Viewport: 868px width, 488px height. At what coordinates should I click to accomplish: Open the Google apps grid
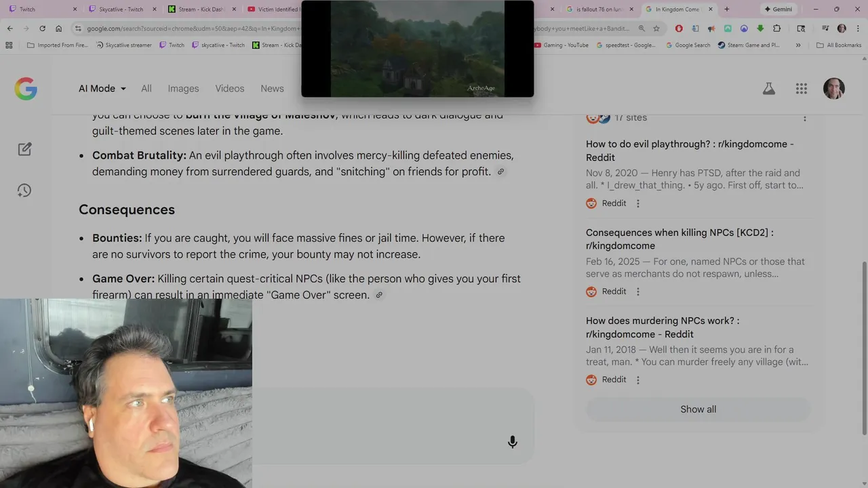point(802,89)
